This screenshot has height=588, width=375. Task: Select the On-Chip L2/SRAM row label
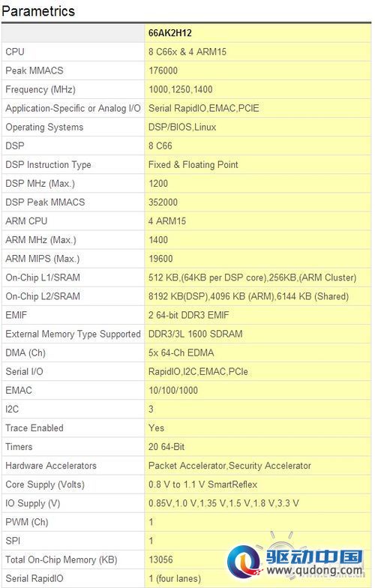point(43,296)
